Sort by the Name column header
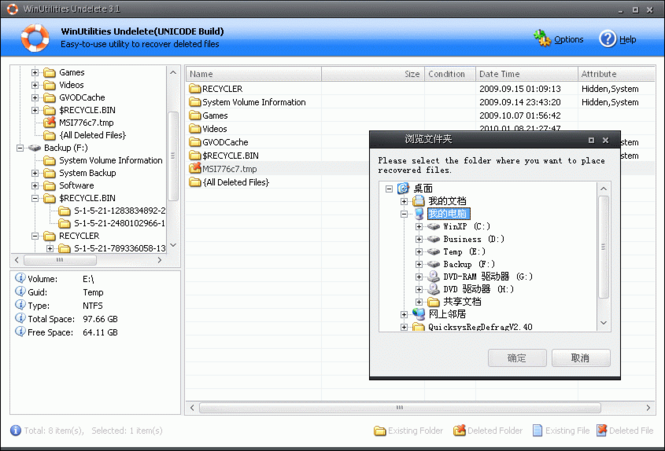 tap(254, 74)
